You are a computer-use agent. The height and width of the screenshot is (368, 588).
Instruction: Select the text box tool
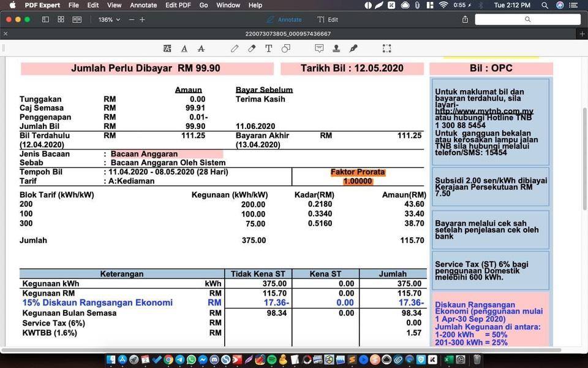(268, 48)
